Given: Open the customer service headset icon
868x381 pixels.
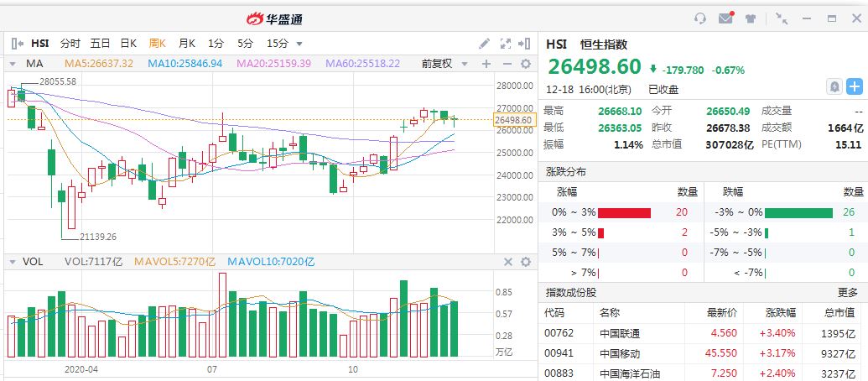Looking at the screenshot, I should click(700, 18).
